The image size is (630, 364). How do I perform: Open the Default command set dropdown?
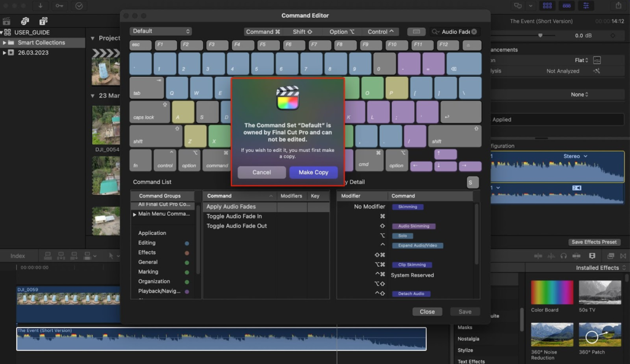[x=161, y=31]
